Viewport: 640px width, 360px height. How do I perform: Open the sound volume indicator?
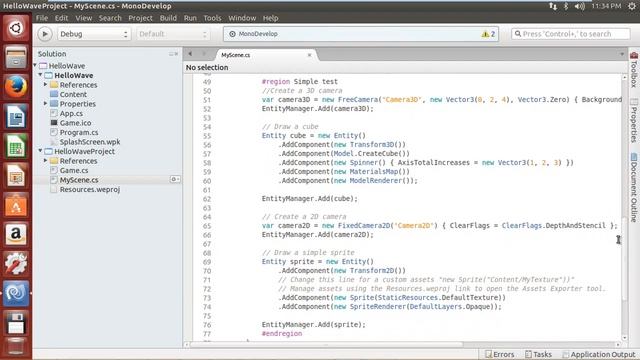[x=579, y=6]
